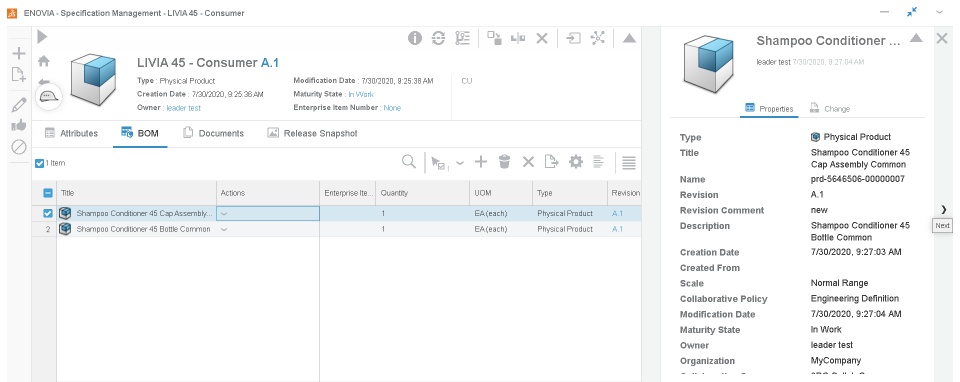Screen dimensions: 960x382
Task: Click the Type column header
Action: [x=569, y=193]
